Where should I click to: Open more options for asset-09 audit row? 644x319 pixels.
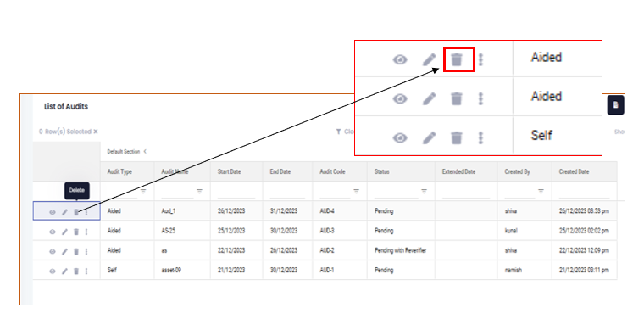(86, 271)
